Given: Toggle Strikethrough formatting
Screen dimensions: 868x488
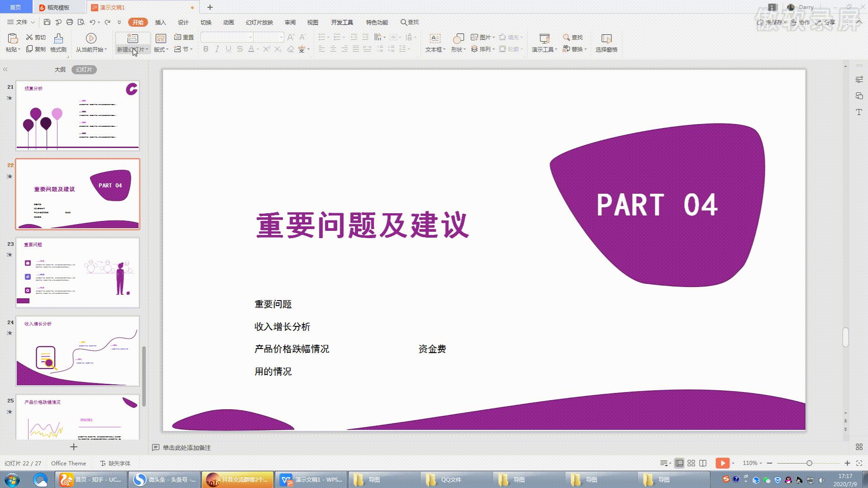Looking at the screenshot, I should point(240,49).
